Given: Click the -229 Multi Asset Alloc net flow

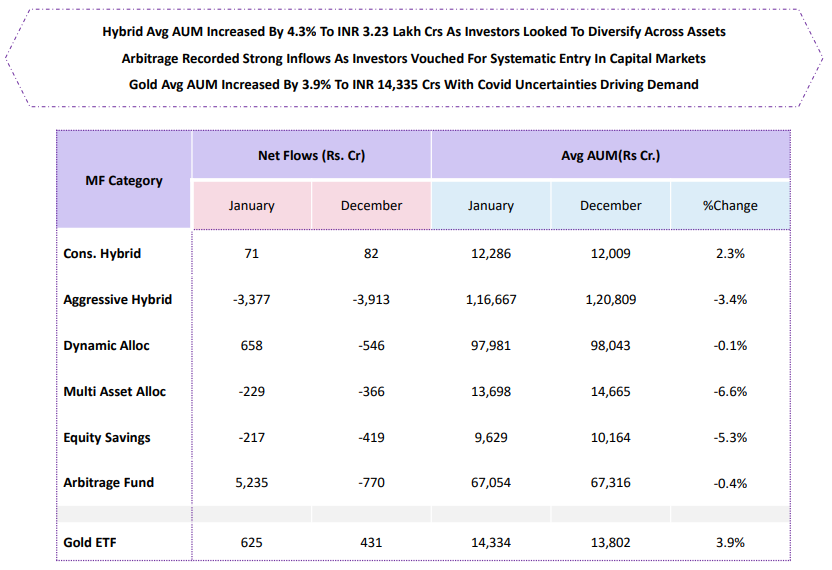Looking at the screenshot, I should coord(252,392).
